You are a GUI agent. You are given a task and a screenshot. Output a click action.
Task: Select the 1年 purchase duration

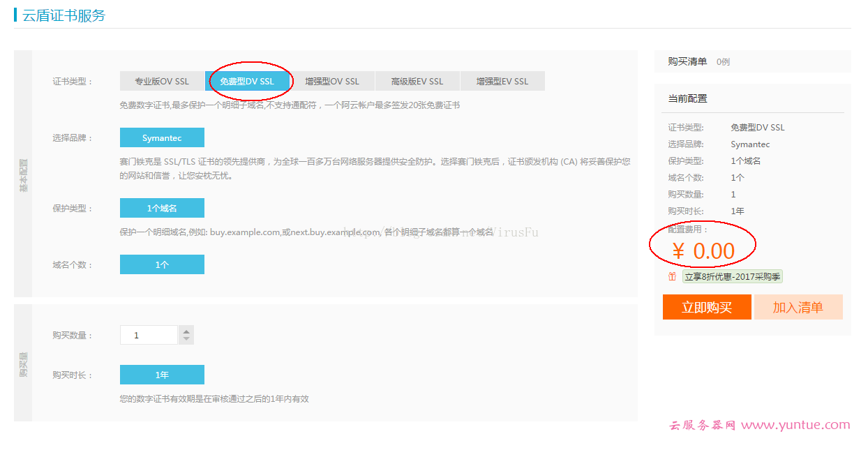[162, 374]
